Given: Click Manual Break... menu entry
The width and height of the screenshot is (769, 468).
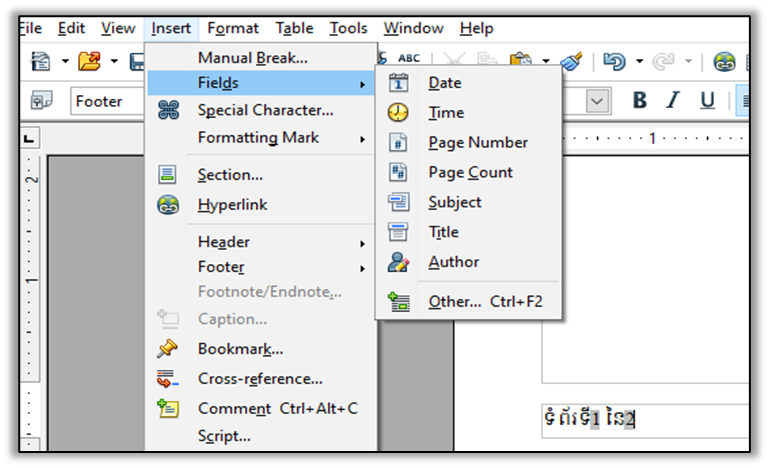Looking at the screenshot, I should point(252,58).
